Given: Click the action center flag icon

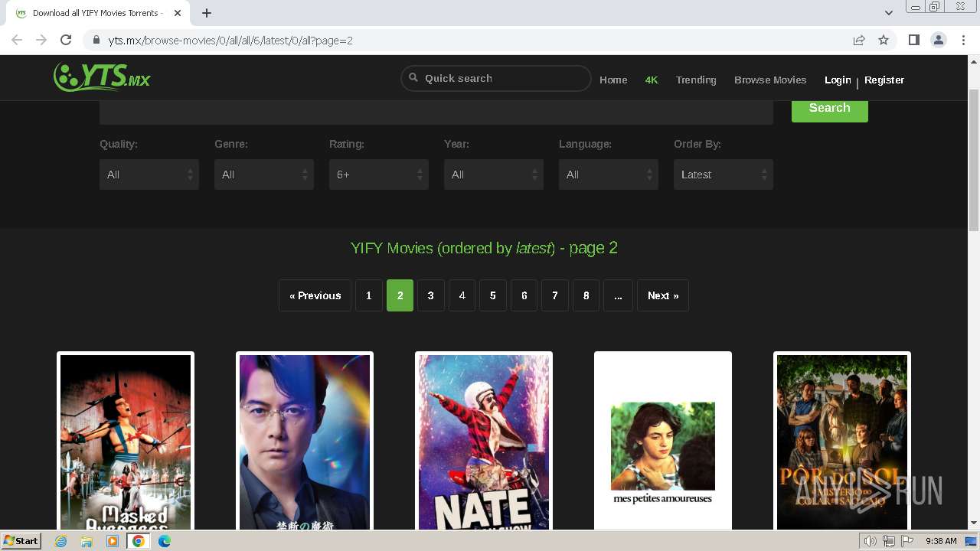Looking at the screenshot, I should pyautogui.click(x=908, y=541).
